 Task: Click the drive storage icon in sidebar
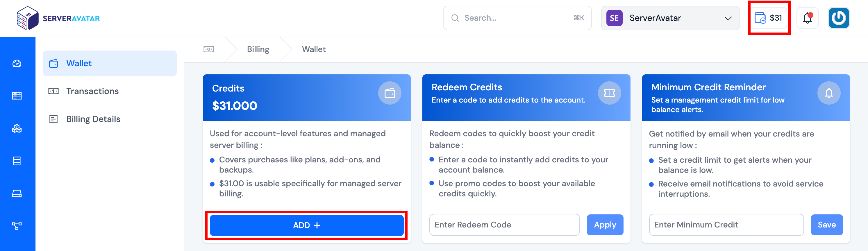[x=17, y=193]
